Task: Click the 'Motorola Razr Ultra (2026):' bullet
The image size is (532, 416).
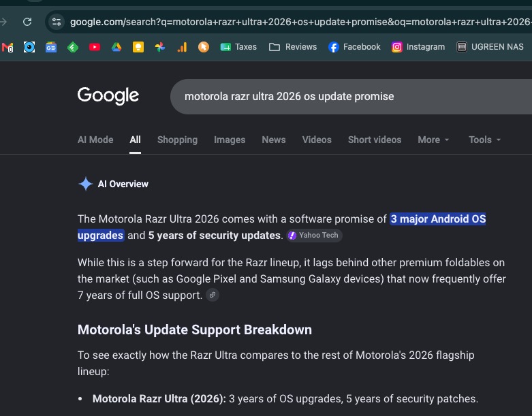Action: pyautogui.click(x=159, y=399)
